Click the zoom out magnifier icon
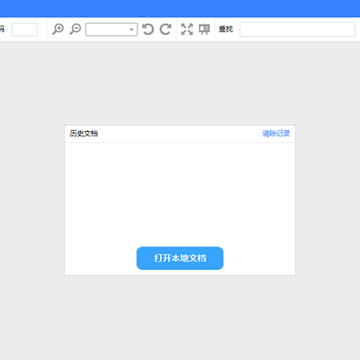This screenshot has height=360, width=360. pos(75,29)
